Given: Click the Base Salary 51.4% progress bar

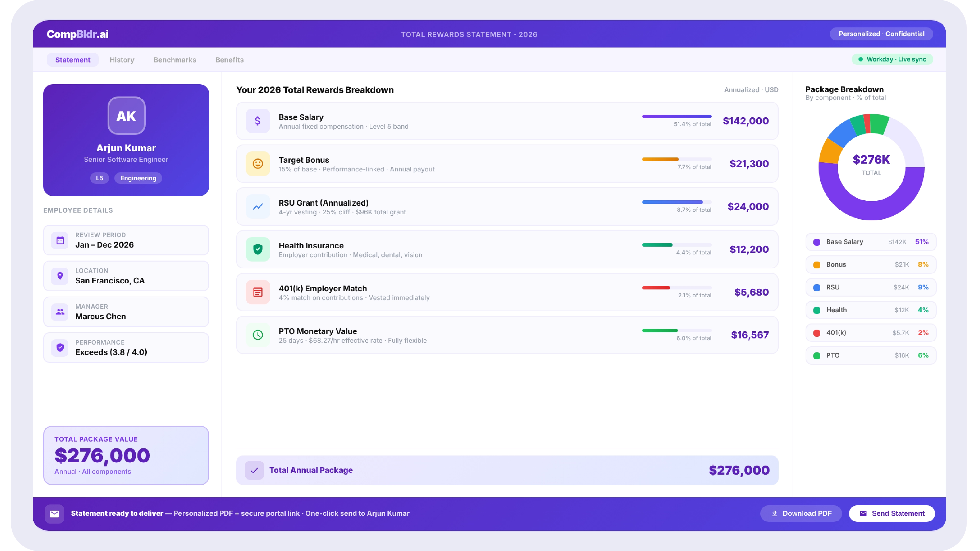Looking at the screenshot, I should 676,116.
